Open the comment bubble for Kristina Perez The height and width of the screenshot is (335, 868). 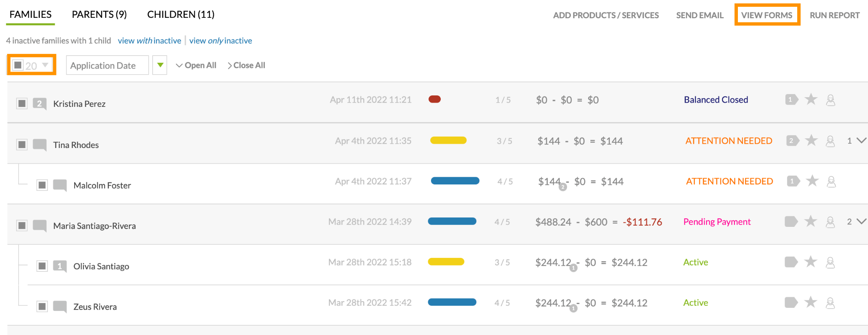39,104
